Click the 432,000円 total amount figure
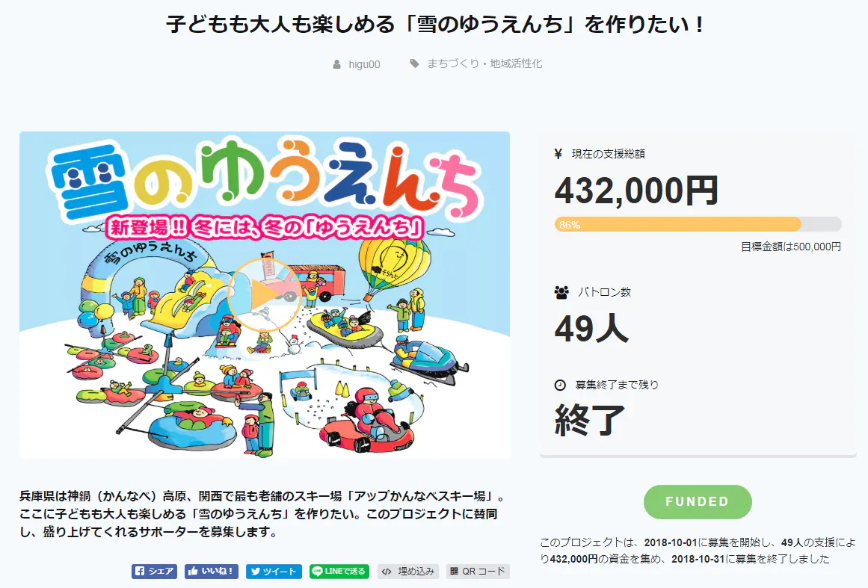Viewport: 868px width, 588px height. (636, 191)
